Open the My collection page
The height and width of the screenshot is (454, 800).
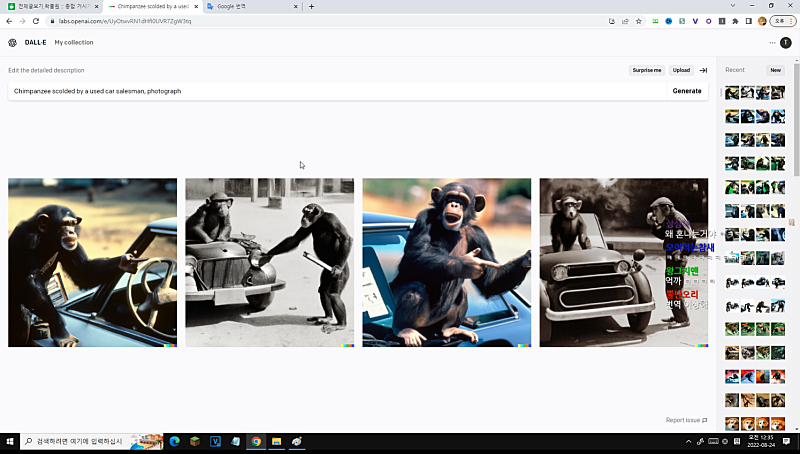[74, 43]
